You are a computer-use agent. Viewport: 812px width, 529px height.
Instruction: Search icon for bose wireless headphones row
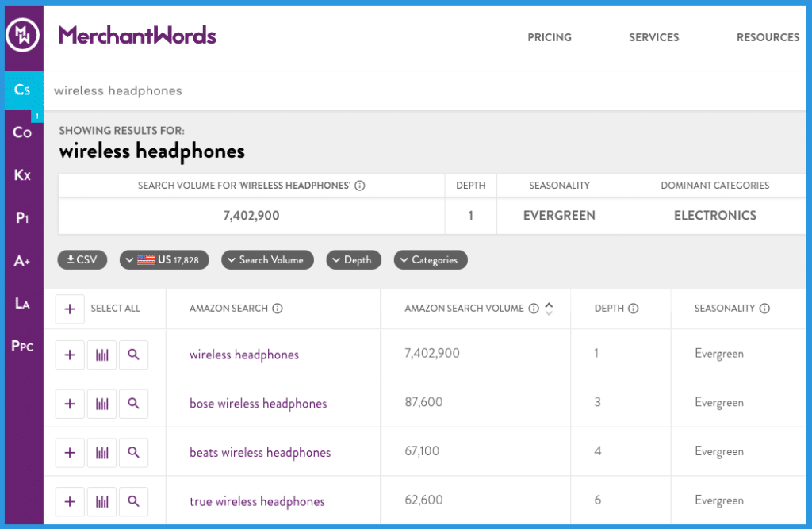click(x=133, y=404)
